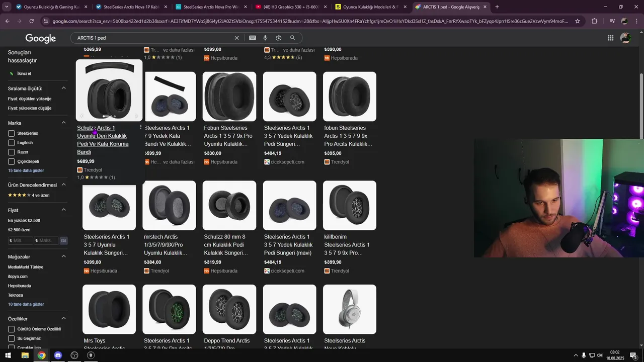Filter by 4 stars ve üzeri

tap(29, 195)
